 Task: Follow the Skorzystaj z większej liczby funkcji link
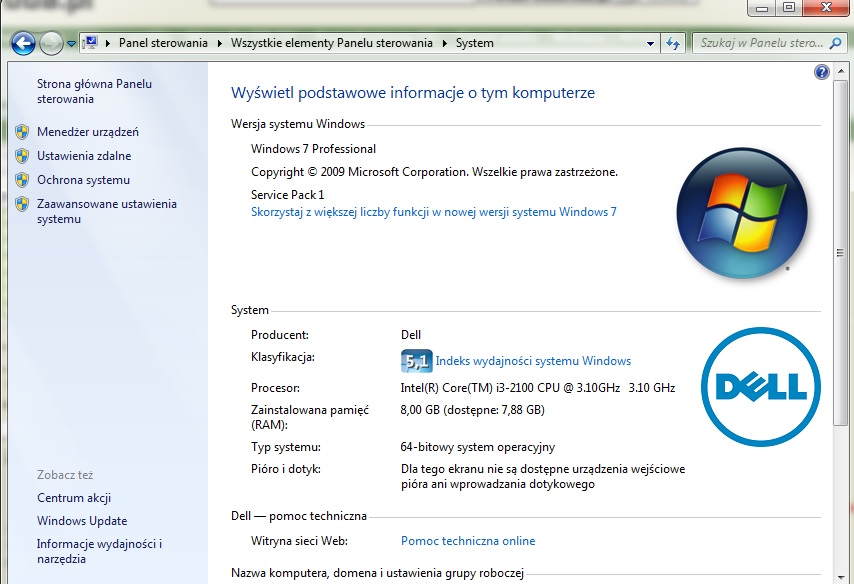tap(434, 212)
